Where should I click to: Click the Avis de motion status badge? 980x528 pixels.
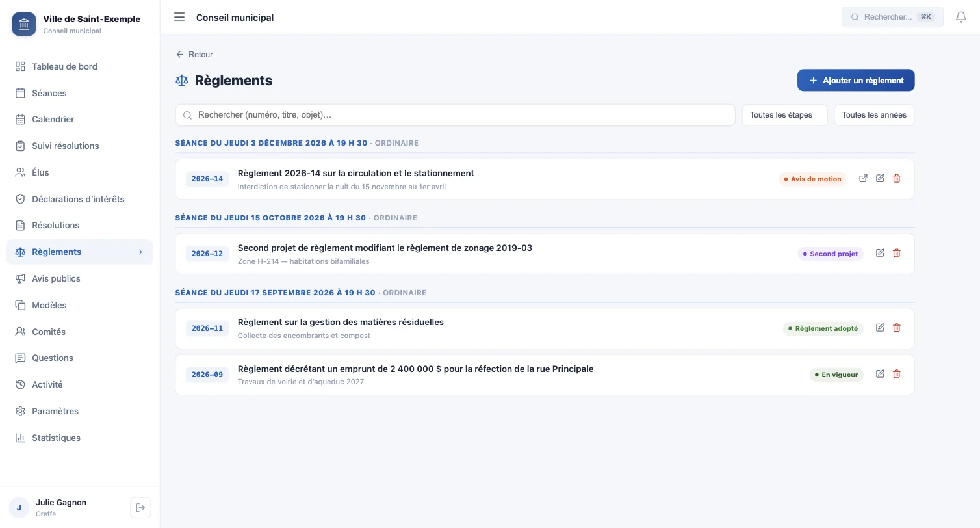click(812, 179)
